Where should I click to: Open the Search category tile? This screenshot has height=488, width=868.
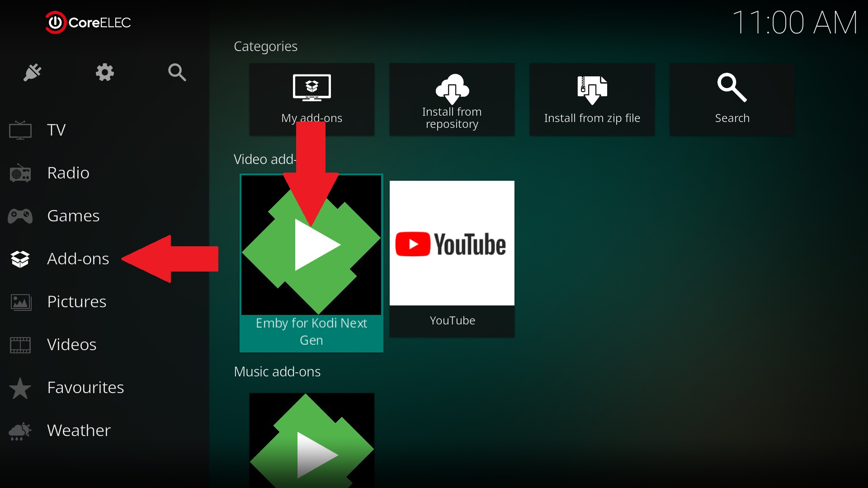732,99
